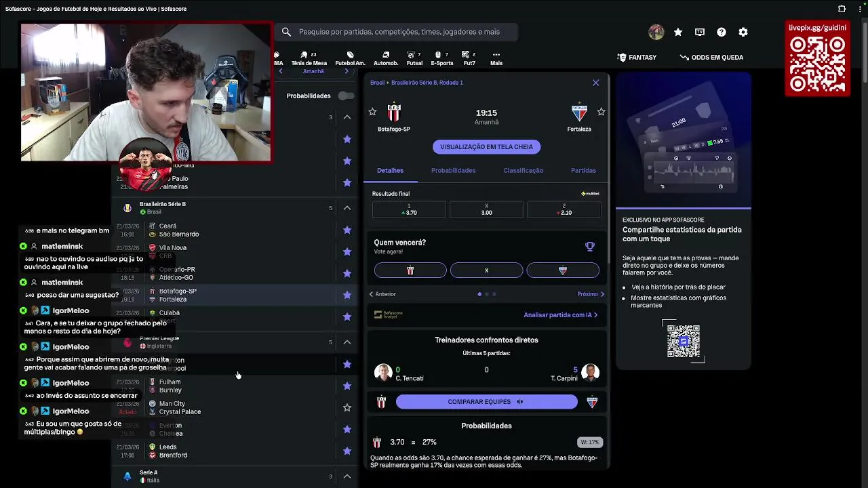Select the Futsal sport
Image resolution: width=868 pixels, height=488 pixels.
click(x=414, y=58)
